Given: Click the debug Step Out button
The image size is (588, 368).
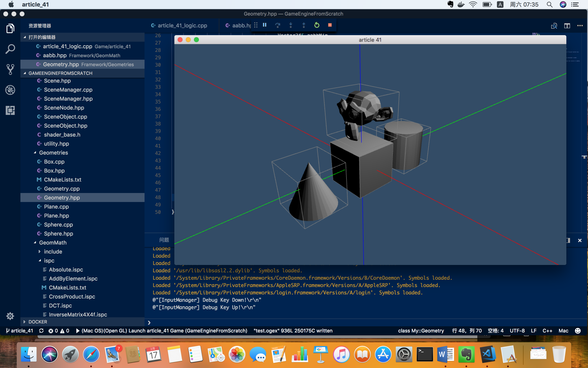Looking at the screenshot, I should 304,25.
